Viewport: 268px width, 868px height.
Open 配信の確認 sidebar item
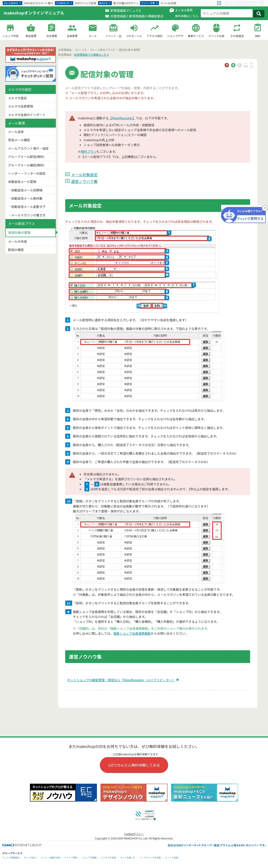tap(30, 250)
